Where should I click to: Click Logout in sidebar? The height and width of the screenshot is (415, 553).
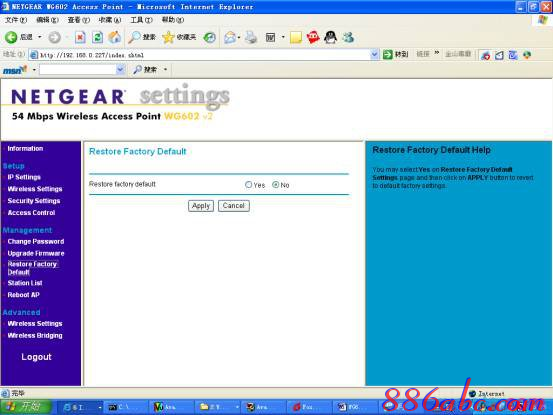coord(36,357)
